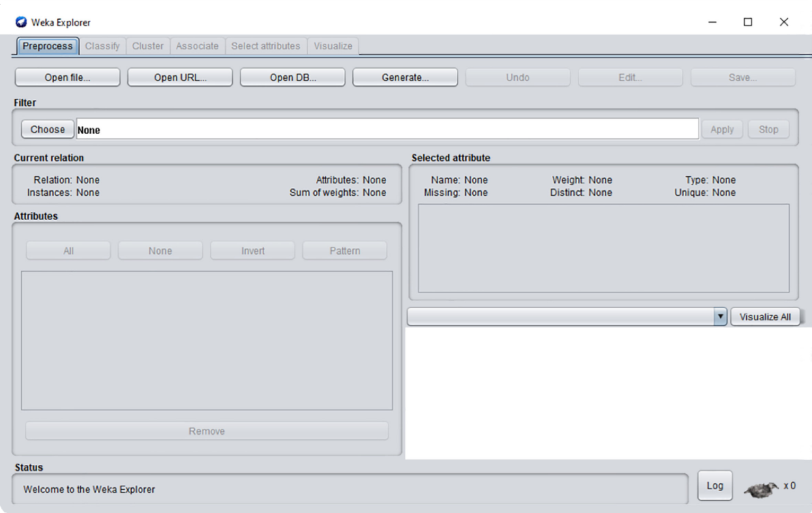Viewport: 812px width, 513px height.
Task: Click the Edit... button
Action: click(630, 77)
